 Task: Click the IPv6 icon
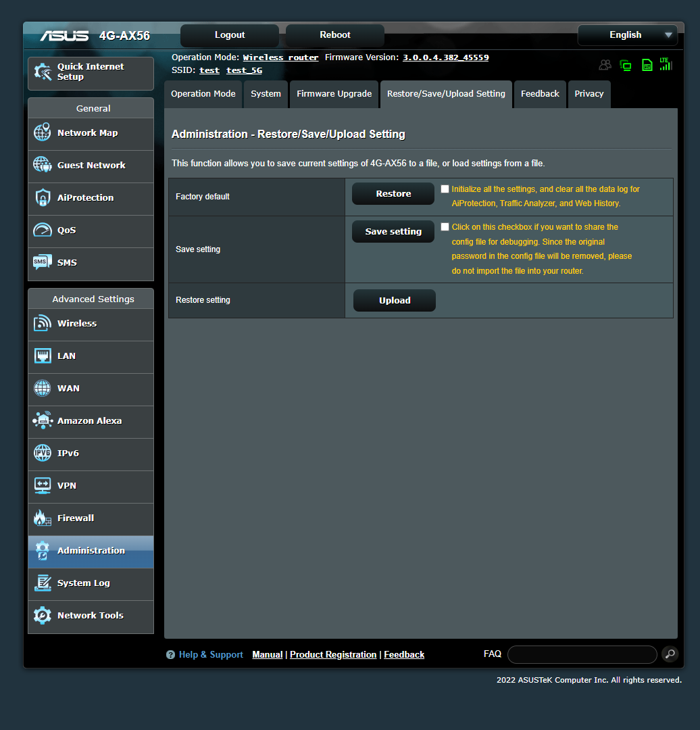[x=43, y=453]
